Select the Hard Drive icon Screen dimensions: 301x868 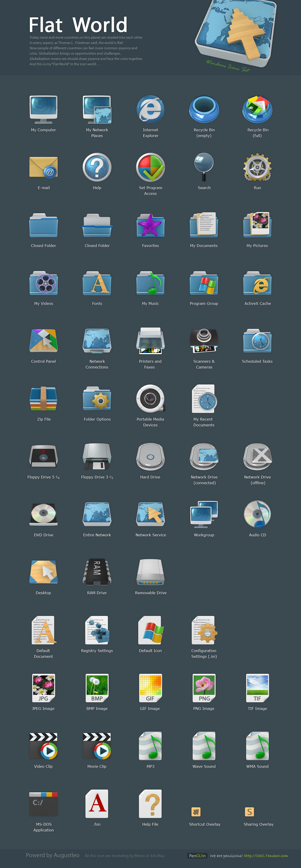point(150,457)
